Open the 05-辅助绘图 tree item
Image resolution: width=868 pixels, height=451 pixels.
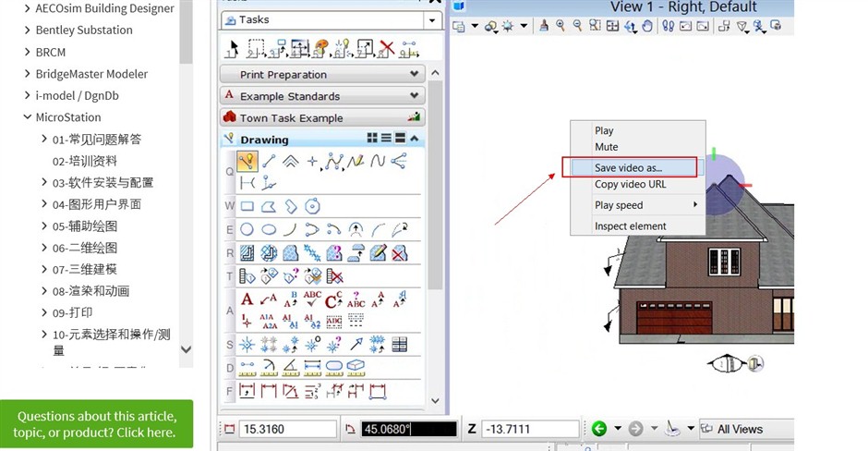(x=85, y=226)
